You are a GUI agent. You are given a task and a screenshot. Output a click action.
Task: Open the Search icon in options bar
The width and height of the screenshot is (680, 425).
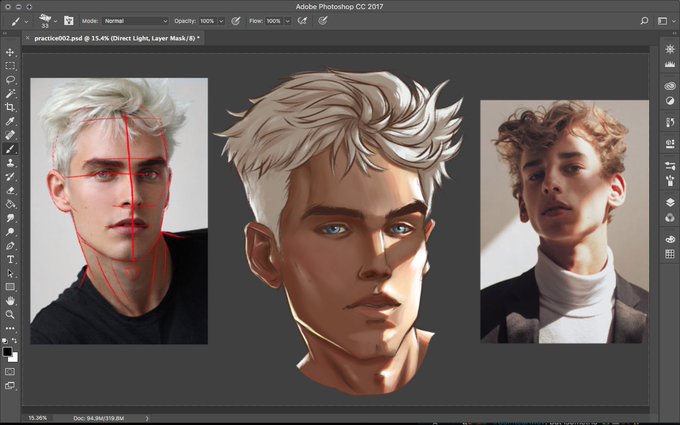pyautogui.click(x=644, y=21)
